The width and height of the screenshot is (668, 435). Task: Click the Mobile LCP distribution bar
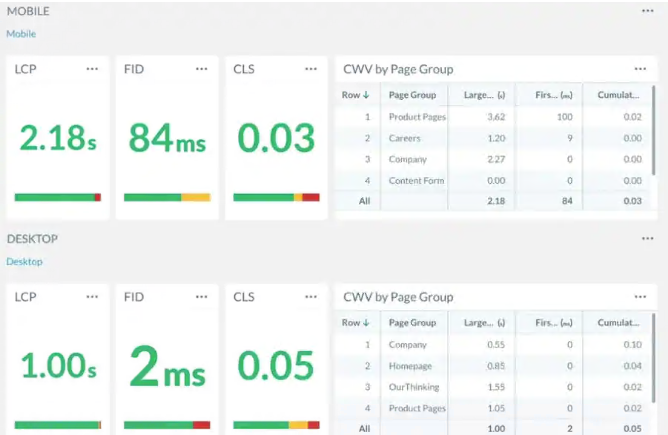click(x=57, y=198)
